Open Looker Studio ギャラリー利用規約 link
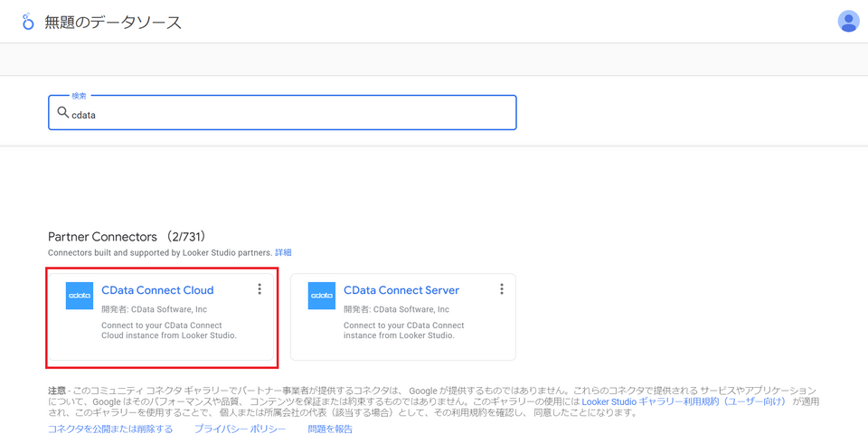The image size is (868, 443). (684, 401)
